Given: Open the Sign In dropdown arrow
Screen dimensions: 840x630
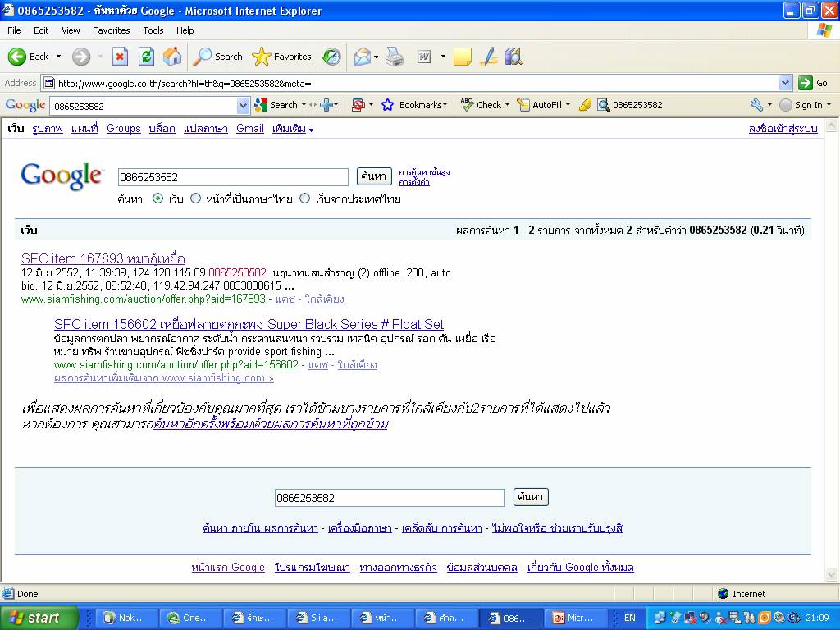Looking at the screenshot, I should click(x=829, y=105).
